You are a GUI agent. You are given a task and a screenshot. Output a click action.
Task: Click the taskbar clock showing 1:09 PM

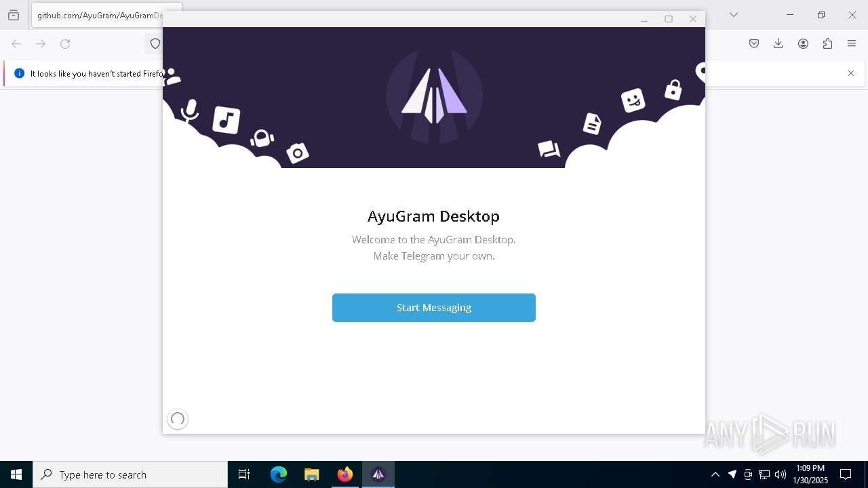[810, 474]
